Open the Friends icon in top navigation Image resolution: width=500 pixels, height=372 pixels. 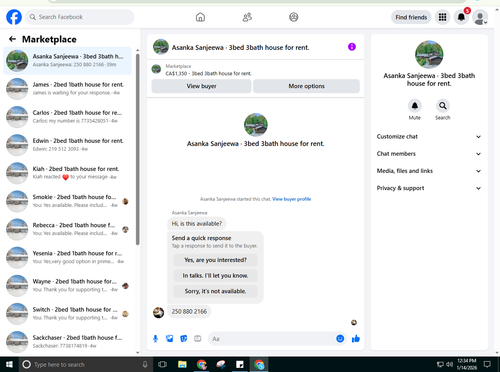247,17
